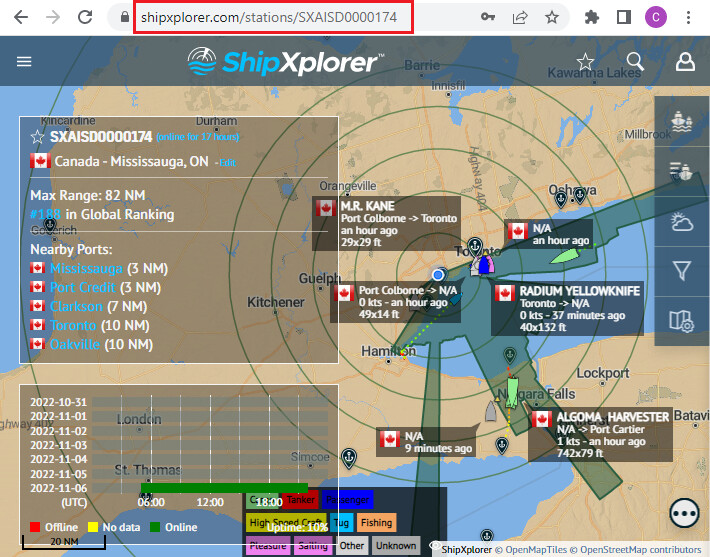Toggle Fishing ship type filter
The width and height of the screenshot is (710, 557).
point(376,523)
